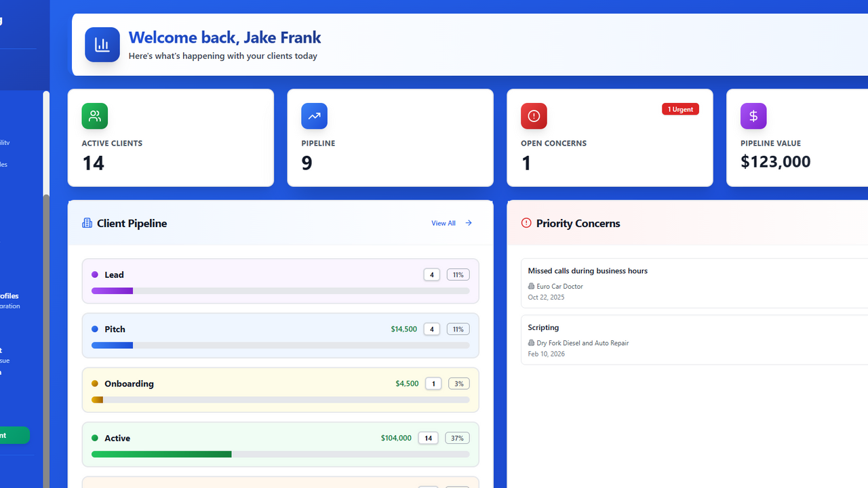Click the Active 37% percentage badge
Screen dimensions: 868x488
[457, 438]
